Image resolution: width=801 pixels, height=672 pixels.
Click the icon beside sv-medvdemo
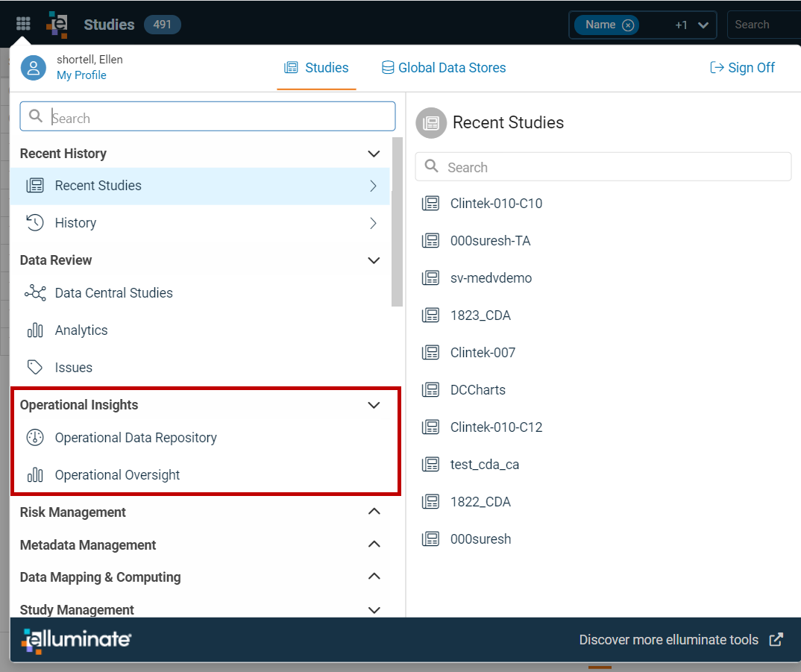tap(430, 278)
